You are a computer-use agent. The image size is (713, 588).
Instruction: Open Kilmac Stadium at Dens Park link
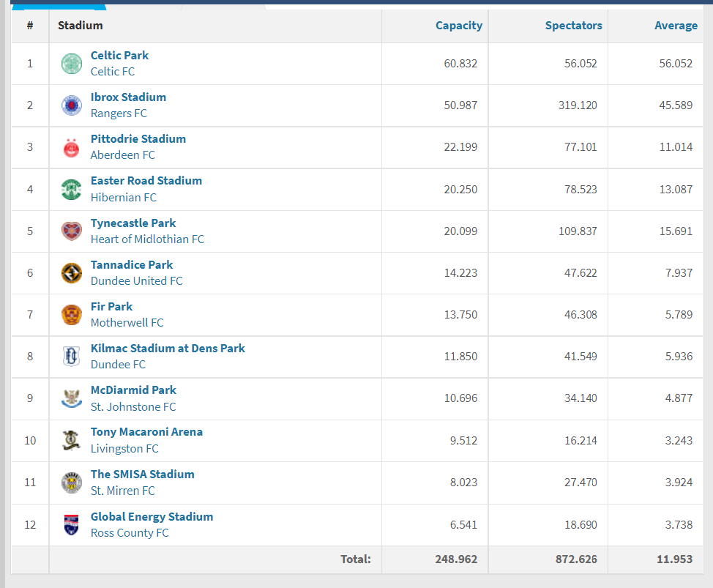click(168, 349)
